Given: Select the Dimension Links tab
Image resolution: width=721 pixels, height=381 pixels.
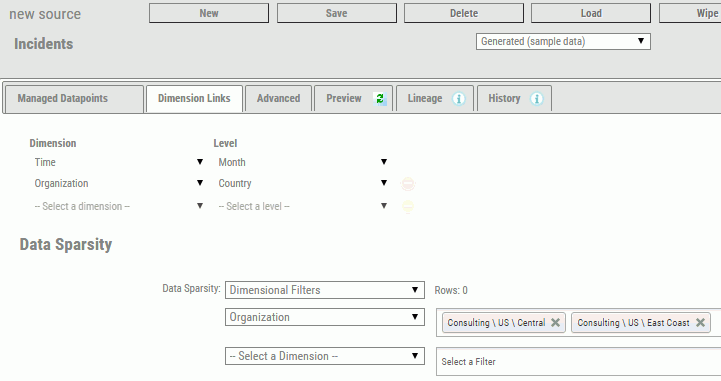Looking at the screenshot, I should click(x=194, y=98).
